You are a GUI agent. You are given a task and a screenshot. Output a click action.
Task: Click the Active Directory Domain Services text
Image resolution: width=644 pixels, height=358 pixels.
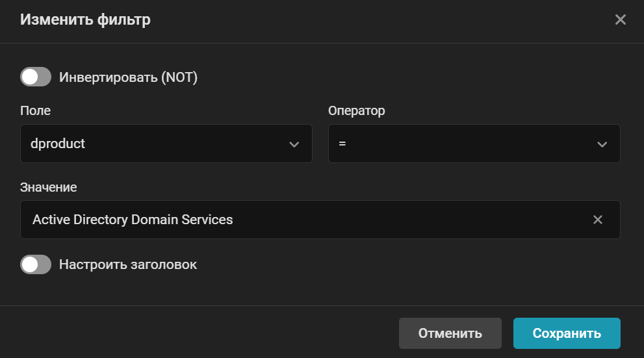click(x=133, y=220)
